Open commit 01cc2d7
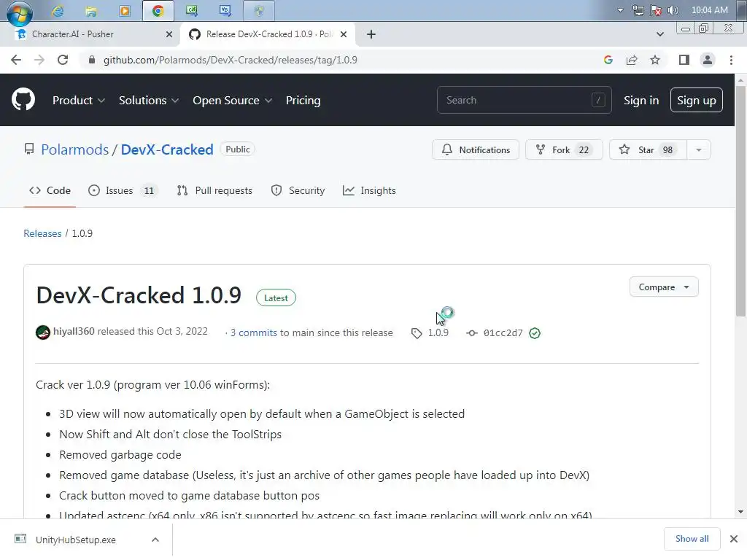The image size is (747, 560). coord(503,332)
